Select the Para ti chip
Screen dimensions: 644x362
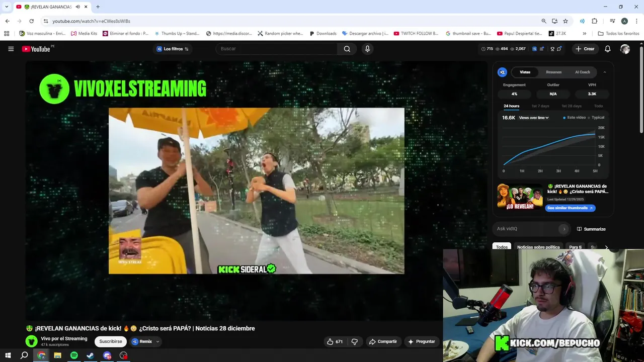[575, 247]
